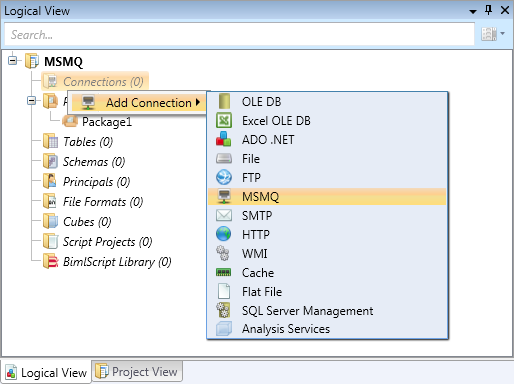Select the Principals (0) node
Viewport: 514px width, 384px height.
[x=97, y=182]
